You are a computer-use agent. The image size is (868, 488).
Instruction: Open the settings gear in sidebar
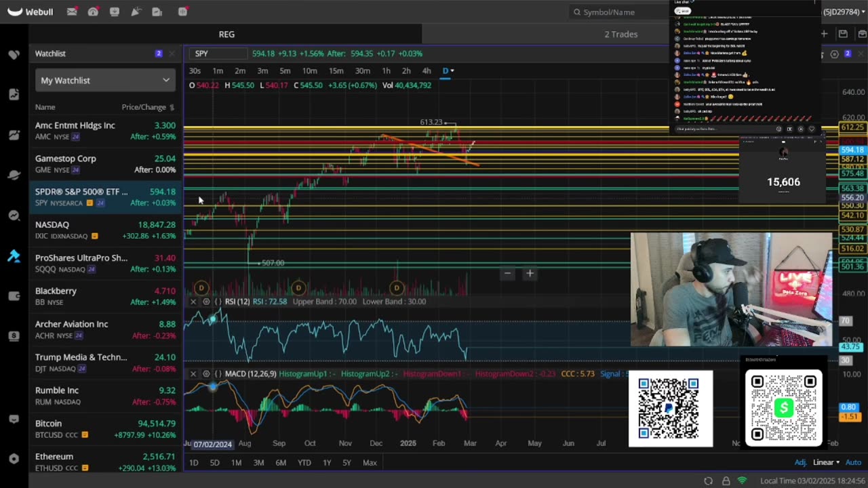tap(14, 459)
